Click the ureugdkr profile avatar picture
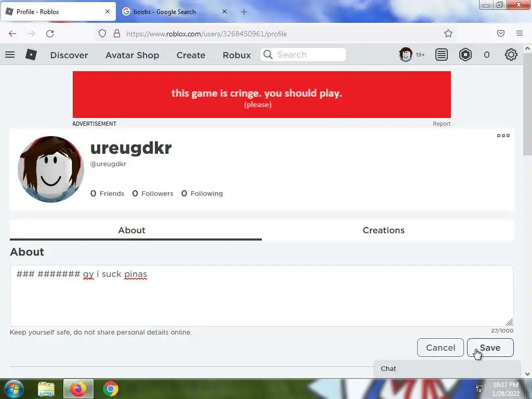This screenshot has height=399, width=532. coord(51,169)
